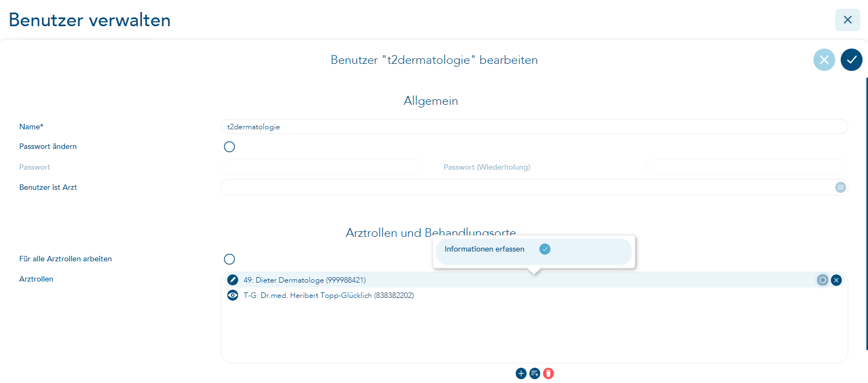Click the Informationen erfassen label in the popup
This screenshot has width=868, height=383.
point(485,249)
